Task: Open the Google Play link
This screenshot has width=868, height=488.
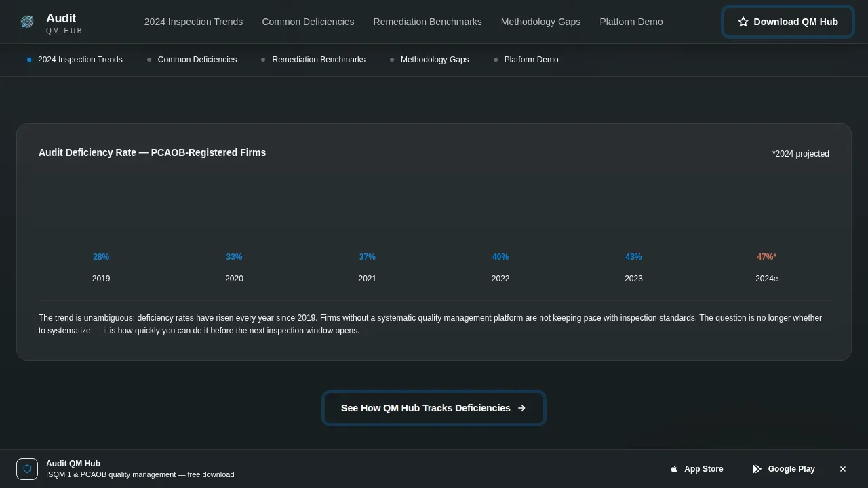Action: [x=784, y=469]
